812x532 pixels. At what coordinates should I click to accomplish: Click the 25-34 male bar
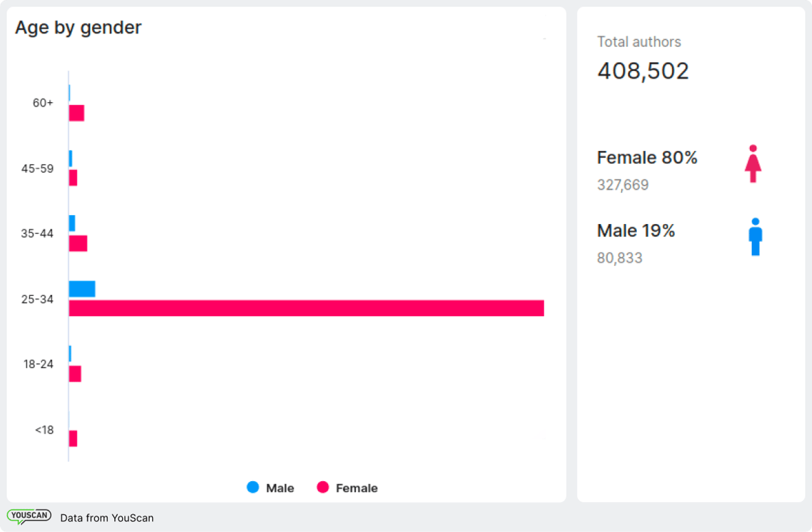tap(82, 289)
